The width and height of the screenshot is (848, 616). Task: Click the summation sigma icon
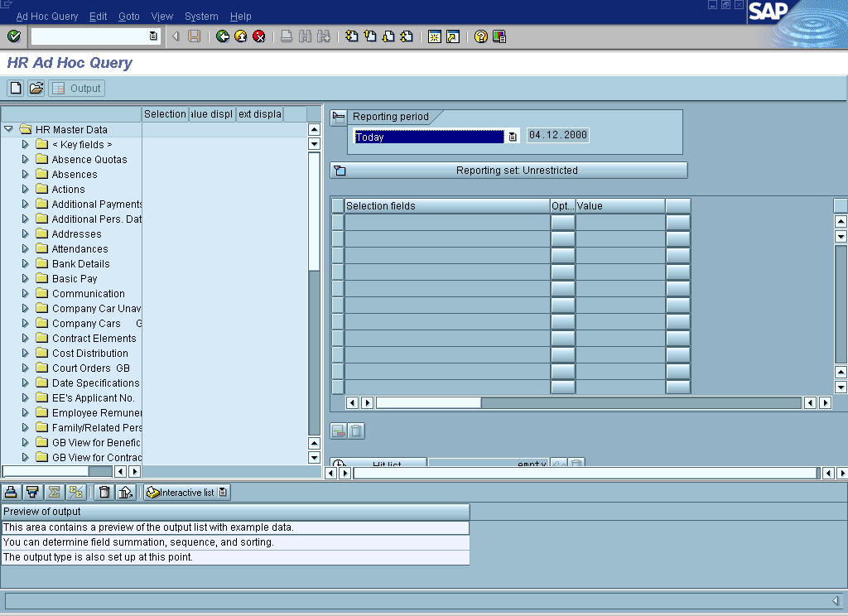(x=54, y=492)
